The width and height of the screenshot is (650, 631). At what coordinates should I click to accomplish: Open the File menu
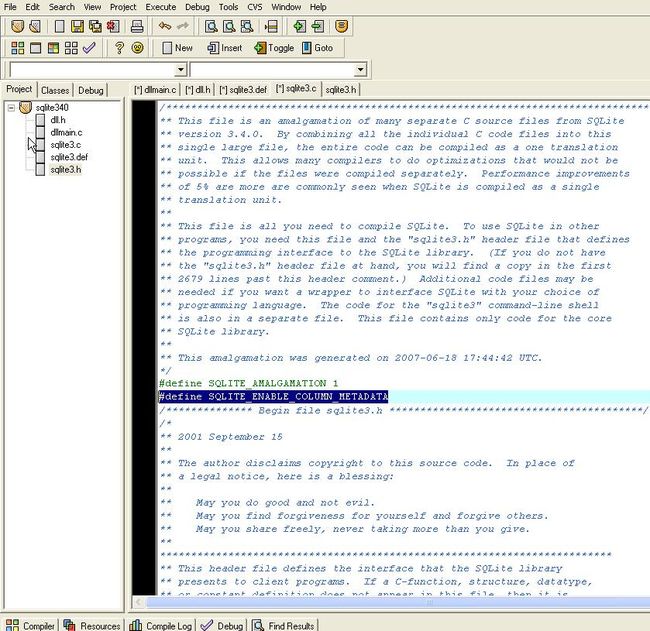click(x=10, y=7)
